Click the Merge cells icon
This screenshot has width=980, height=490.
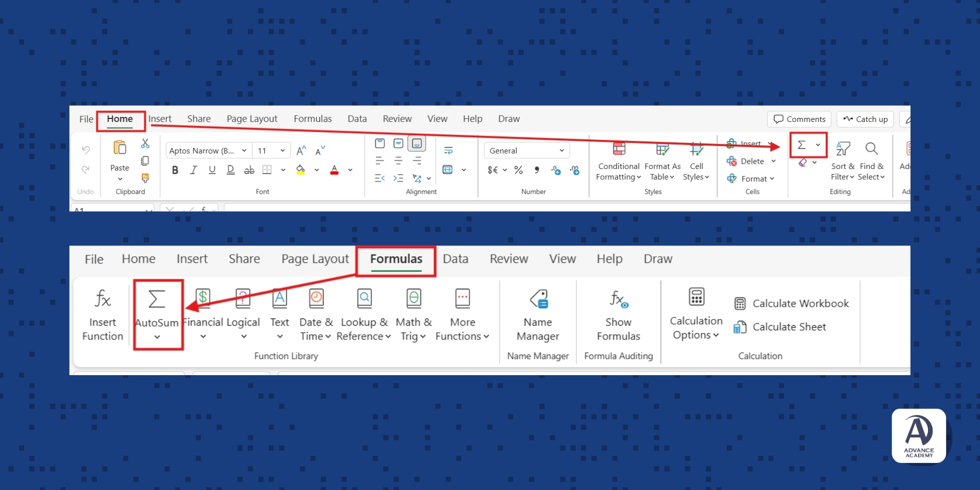[448, 170]
